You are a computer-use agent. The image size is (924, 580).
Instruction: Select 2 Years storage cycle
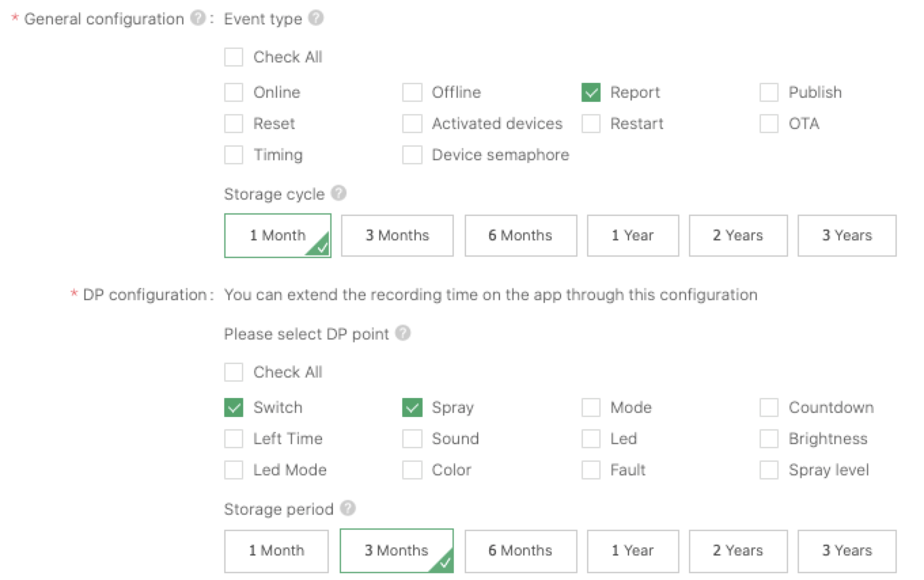(x=739, y=236)
